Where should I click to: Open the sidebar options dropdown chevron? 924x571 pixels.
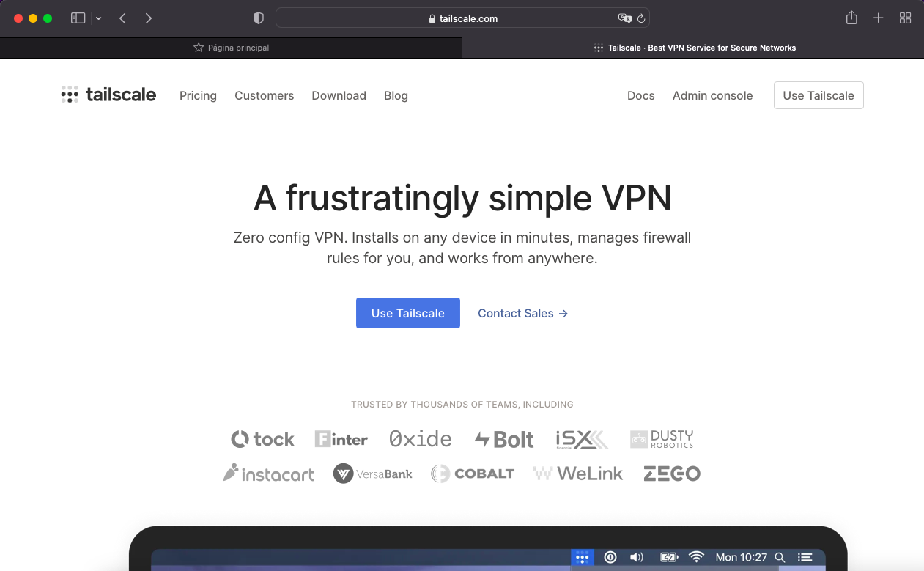click(99, 18)
